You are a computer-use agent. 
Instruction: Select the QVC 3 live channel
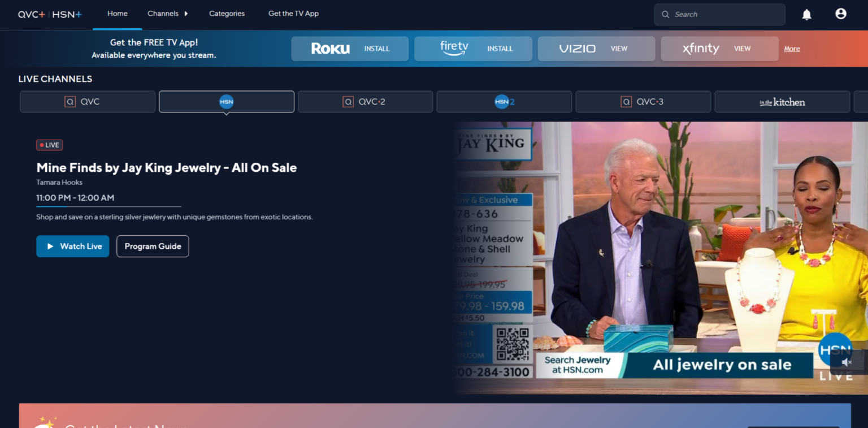pos(643,102)
